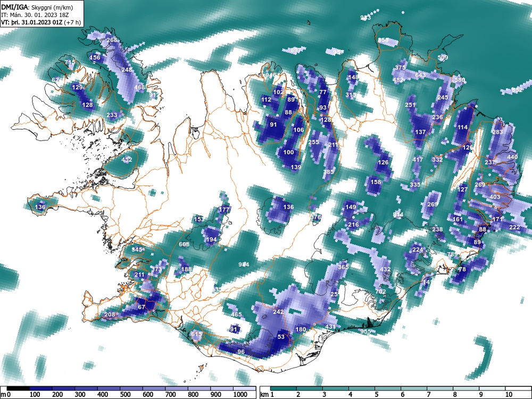Image resolution: width=532 pixels, height=399 pixels.
Task: Click the map value 114
Action: coord(462,127)
